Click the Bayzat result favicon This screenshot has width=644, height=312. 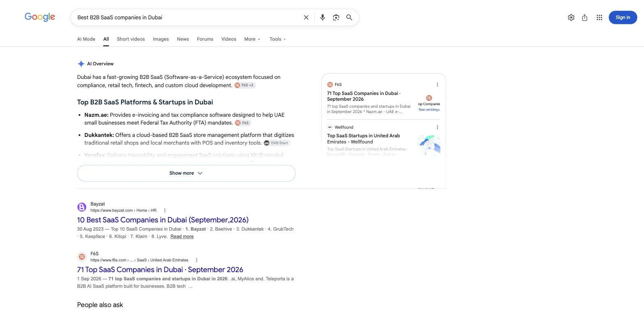tap(82, 207)
